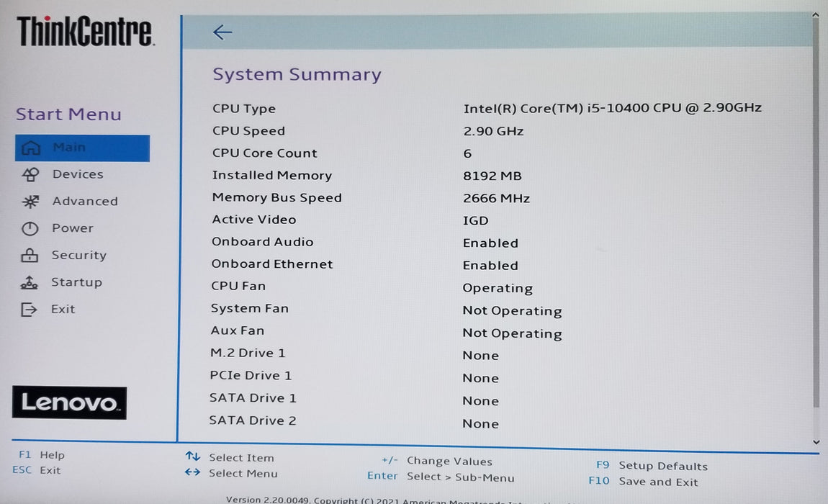Screen dimensions: 828x504
Task: Open the Advanced menu
Action: click(x=85, y=202)
